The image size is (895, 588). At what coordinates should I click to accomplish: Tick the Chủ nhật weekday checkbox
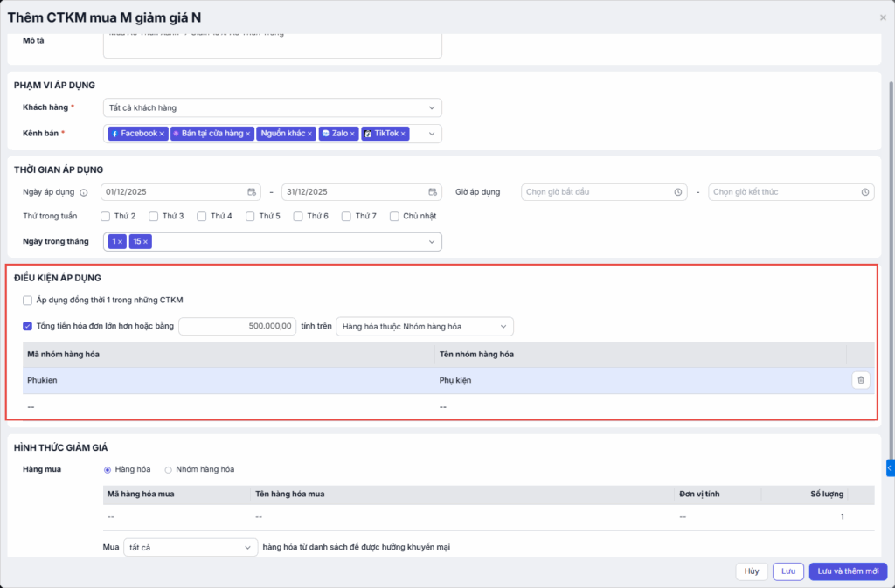395,216
